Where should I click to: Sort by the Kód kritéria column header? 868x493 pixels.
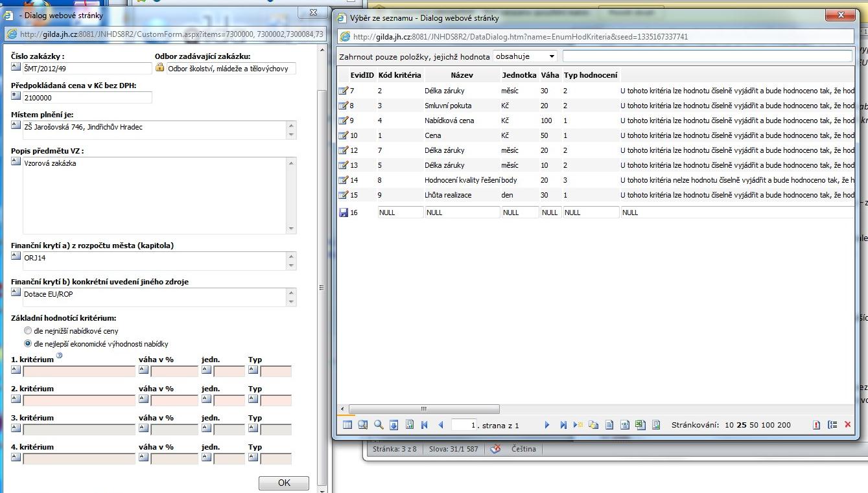(x=400, y=75)
